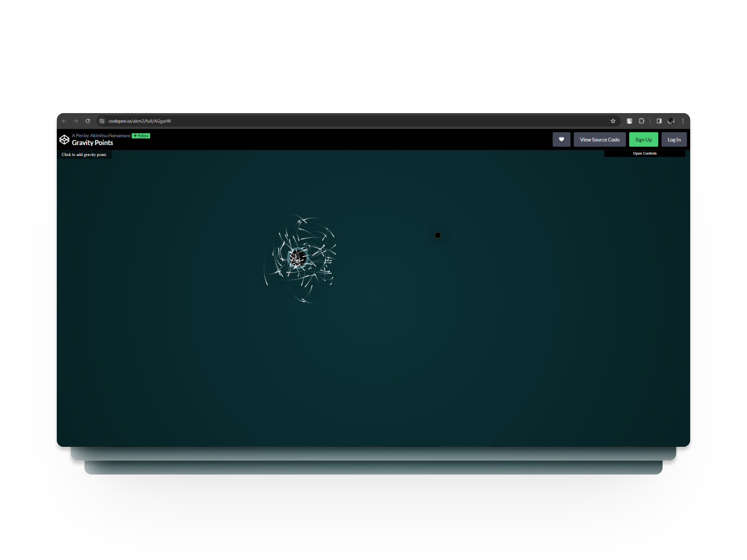Open the Chrome profile avatar
The width and height of the screenshot is (747, 560).
click(x=671, y=121)
